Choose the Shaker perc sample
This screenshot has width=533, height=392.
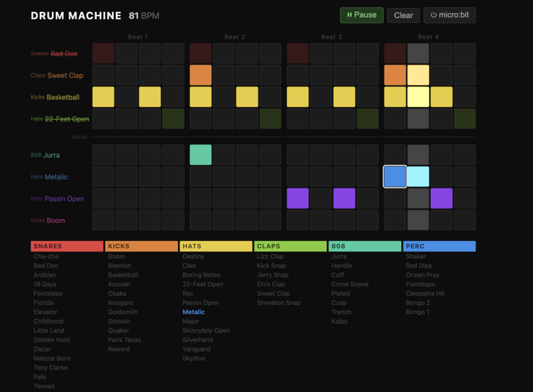[x=416, y=256]
